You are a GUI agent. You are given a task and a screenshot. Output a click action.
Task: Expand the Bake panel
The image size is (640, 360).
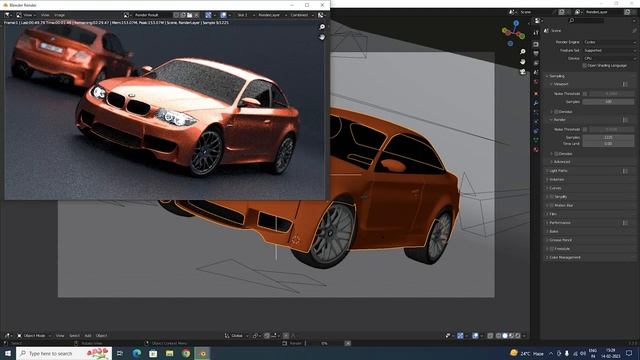pos(553,231)
